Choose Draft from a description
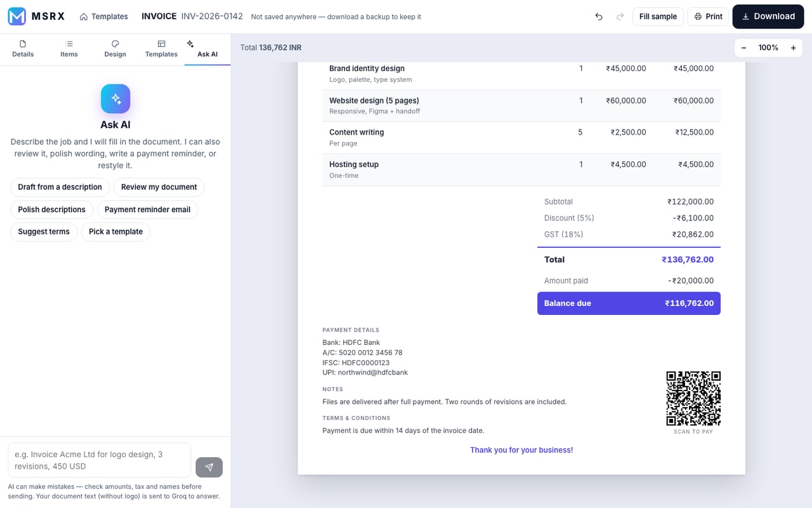The height and width of the screenshot is (508, 812). [60, 187]
